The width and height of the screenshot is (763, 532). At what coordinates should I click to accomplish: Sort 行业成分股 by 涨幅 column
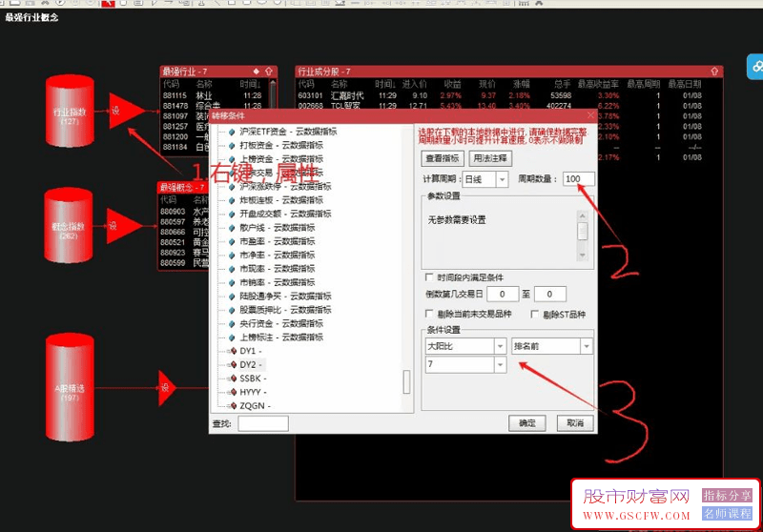521,84
